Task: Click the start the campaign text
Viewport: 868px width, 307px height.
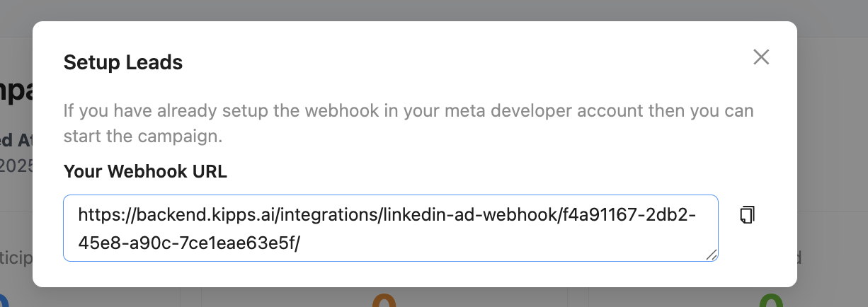Action: click(x=143, y=136)
